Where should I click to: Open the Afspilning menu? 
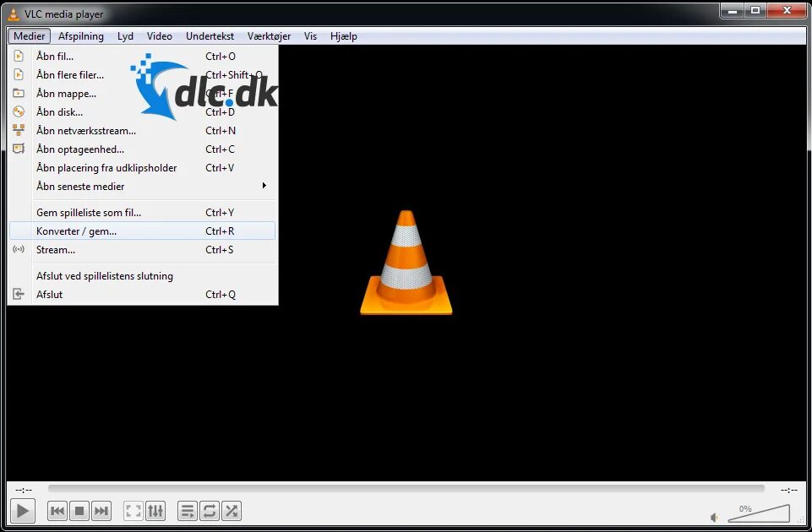click(x=81, y=36)
